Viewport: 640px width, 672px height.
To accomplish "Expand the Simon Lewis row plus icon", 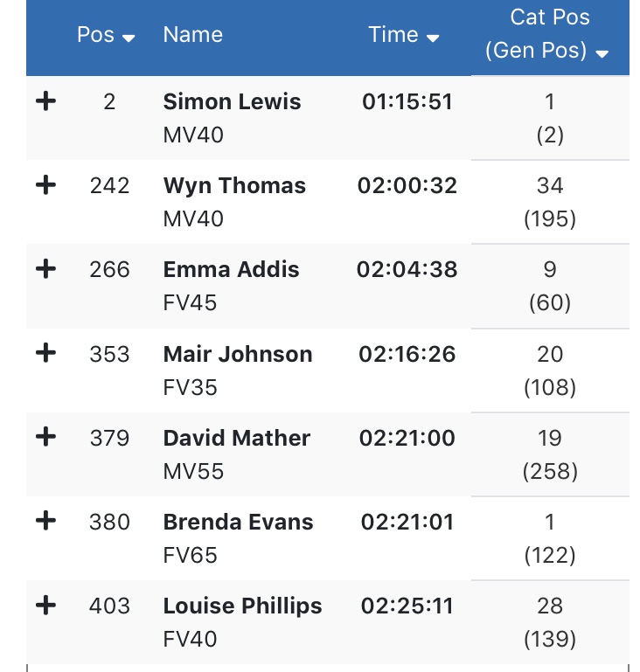I will [x=45, y=101].
